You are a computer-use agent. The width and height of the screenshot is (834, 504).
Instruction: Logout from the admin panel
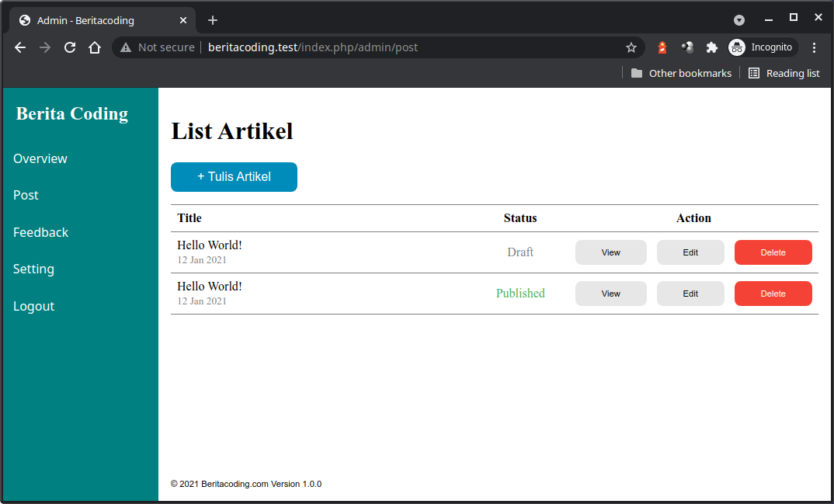click(33, 306)
